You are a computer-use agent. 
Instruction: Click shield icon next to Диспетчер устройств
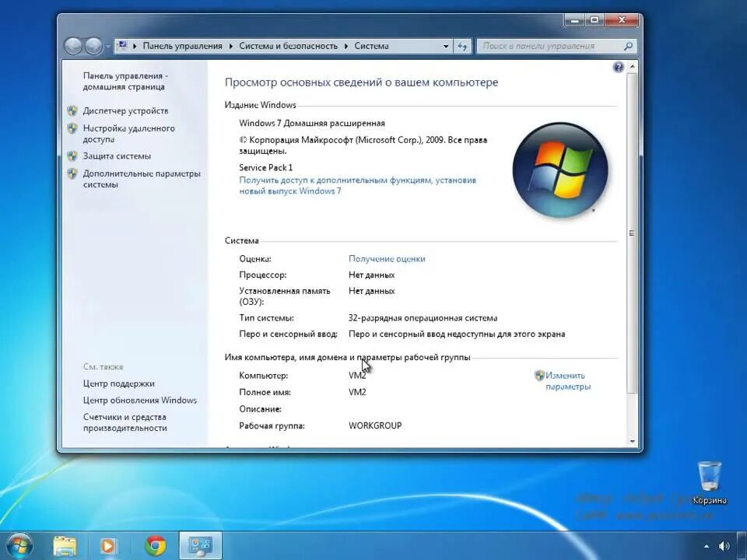click(72, 111)
